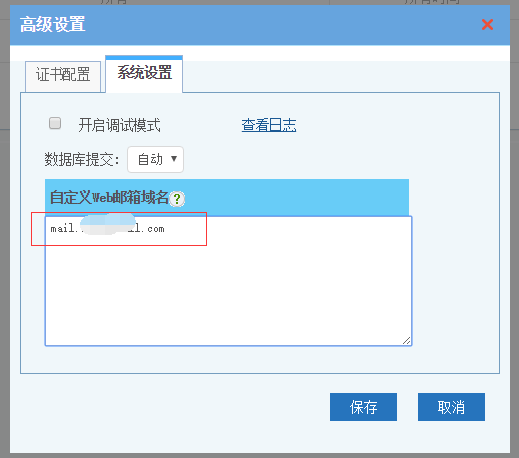Click inside the Web邮箱域名 text area
519x458 pixels.
[228, 281]
